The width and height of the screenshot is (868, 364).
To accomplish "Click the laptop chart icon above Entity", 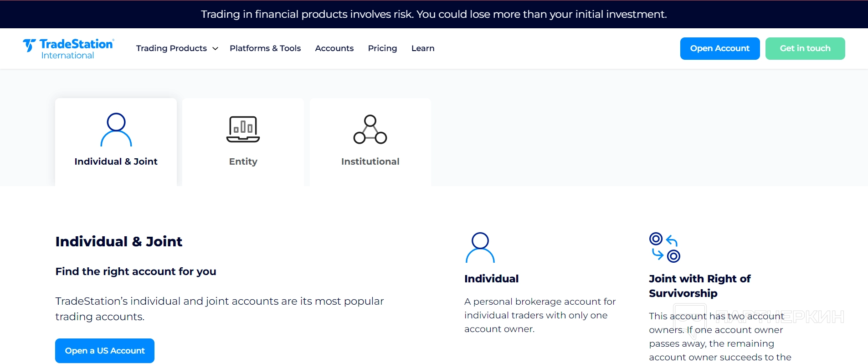I will (x=243, y=129).
